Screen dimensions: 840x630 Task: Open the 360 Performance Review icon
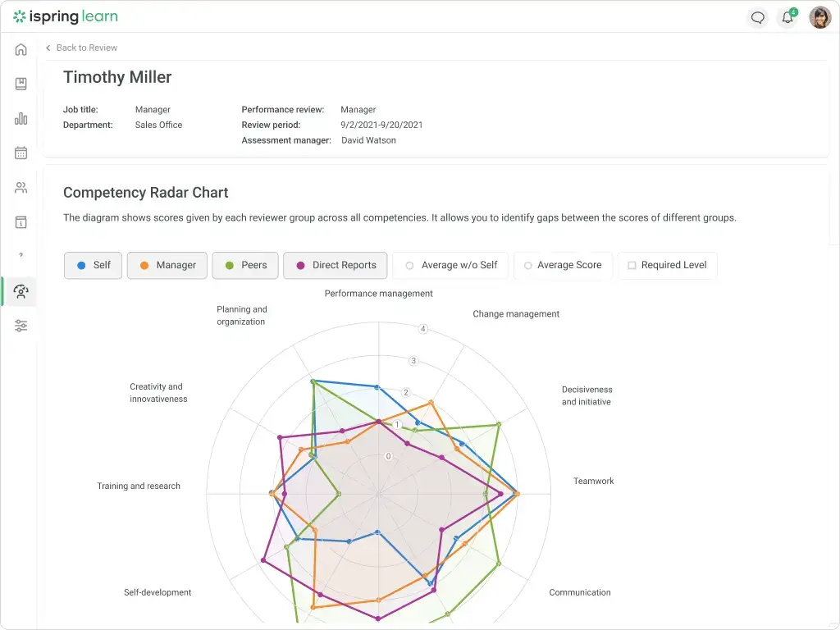[x=21, y=291]
